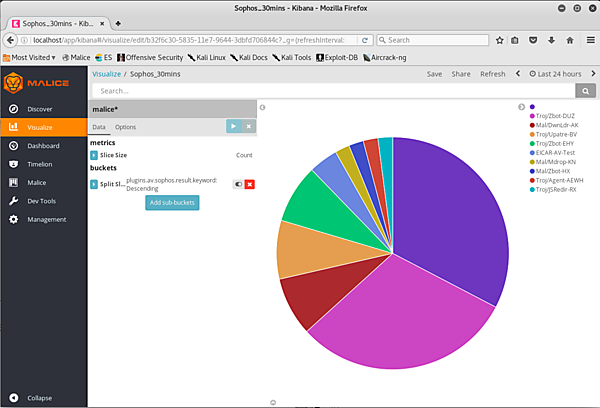Screen dimensions: 600x408
Task: Open Management settings in the sidebar
Action: pyautogui.click(x=46, y=219)
